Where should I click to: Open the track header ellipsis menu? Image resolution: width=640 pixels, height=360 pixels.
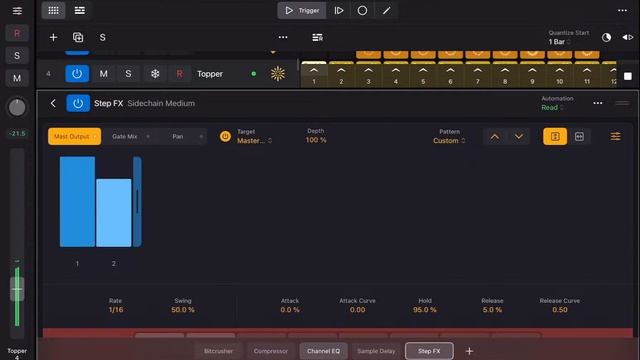click(283, 37)
